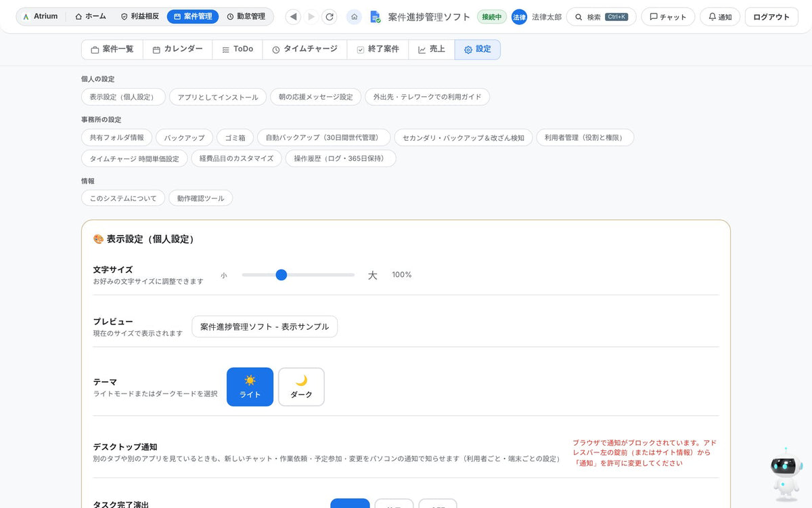Switch to the タイムチャージ tab
Image resolution: width=812 pixels, height=508 pixels.
[x=304, y=49]
